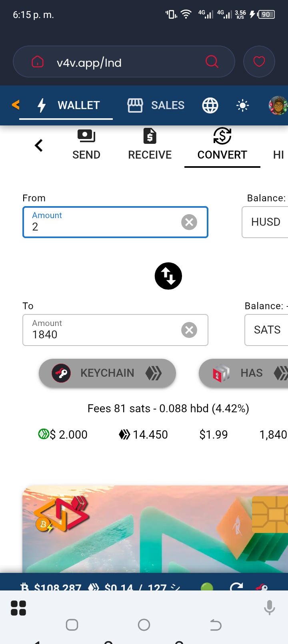
Task: Open the browser home icon
Action: point(38,62)
